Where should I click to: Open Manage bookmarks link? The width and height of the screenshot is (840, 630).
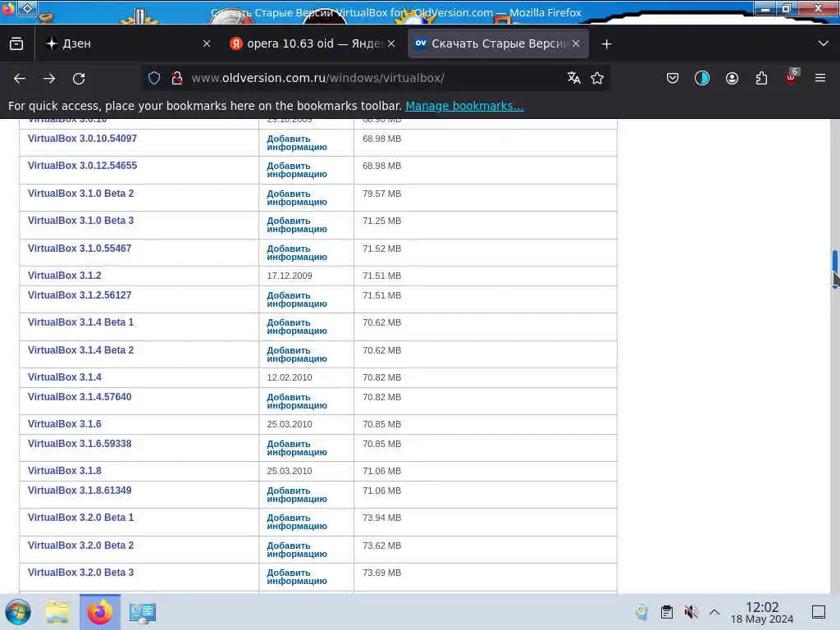[x=464, y=106]
